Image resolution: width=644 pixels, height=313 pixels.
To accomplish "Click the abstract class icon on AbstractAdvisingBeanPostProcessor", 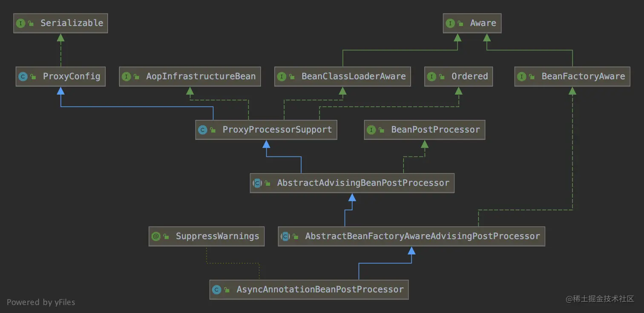I will point(257,183).
